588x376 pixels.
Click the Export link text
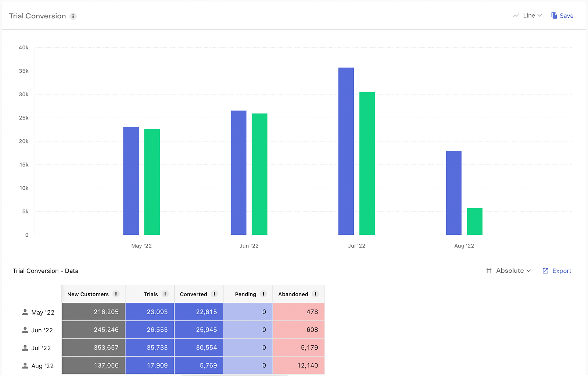pyautogui.click(x=562, y=271)
